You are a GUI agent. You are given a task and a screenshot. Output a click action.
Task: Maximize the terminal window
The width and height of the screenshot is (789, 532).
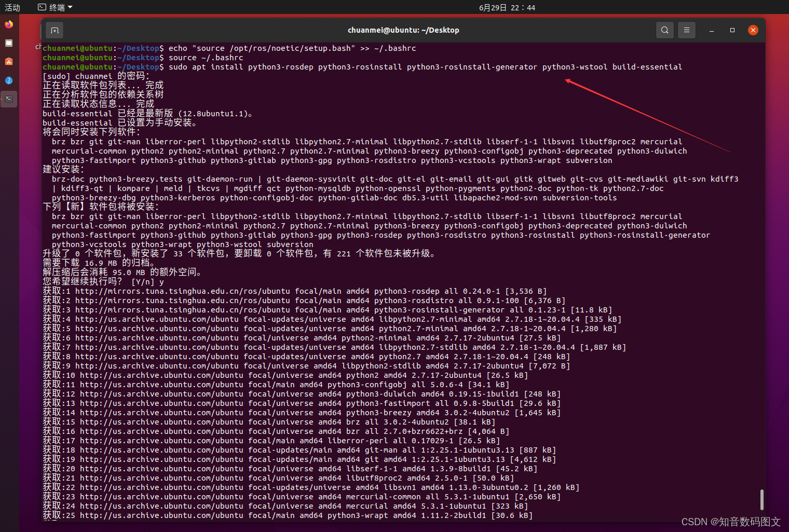click(x=732, y=30)
